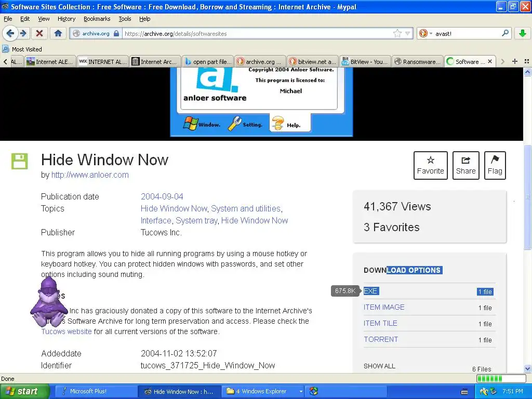Switch to BitView - You... tab

[x=365, y=61]
